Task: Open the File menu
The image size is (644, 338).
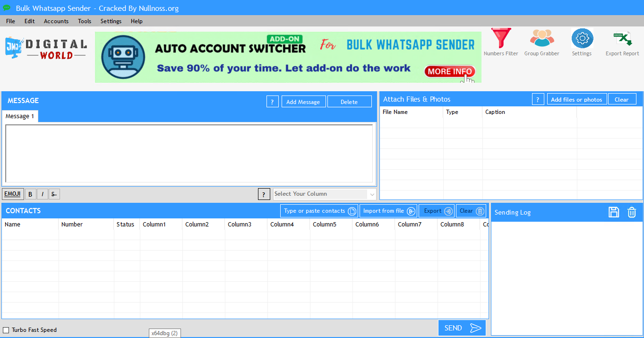Action: (10, 21)
